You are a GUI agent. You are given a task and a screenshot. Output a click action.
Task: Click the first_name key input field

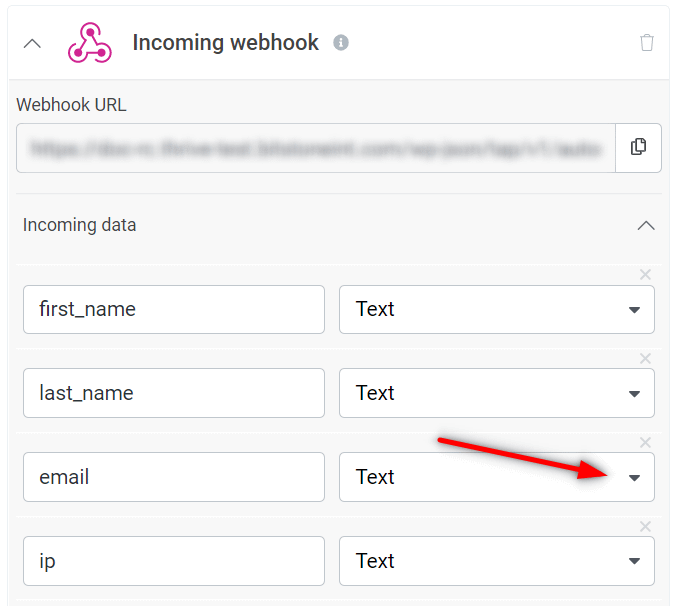[174, 309]
